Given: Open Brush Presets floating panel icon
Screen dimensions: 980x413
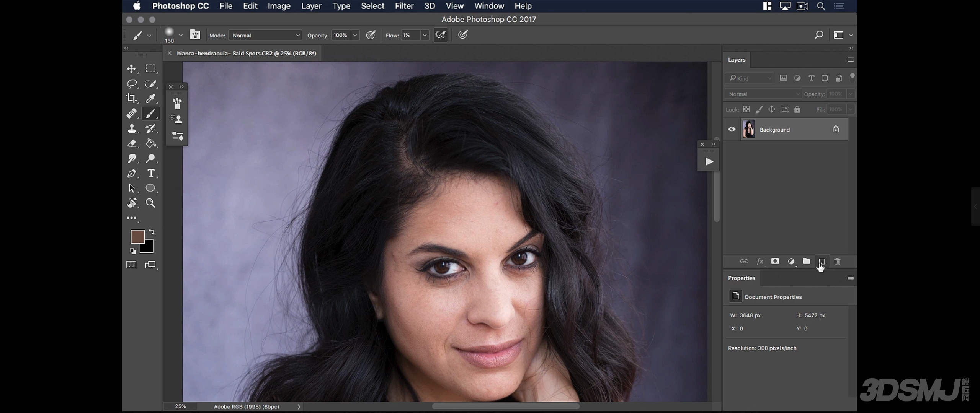Looking at the screenshot, I should [177, 103].
